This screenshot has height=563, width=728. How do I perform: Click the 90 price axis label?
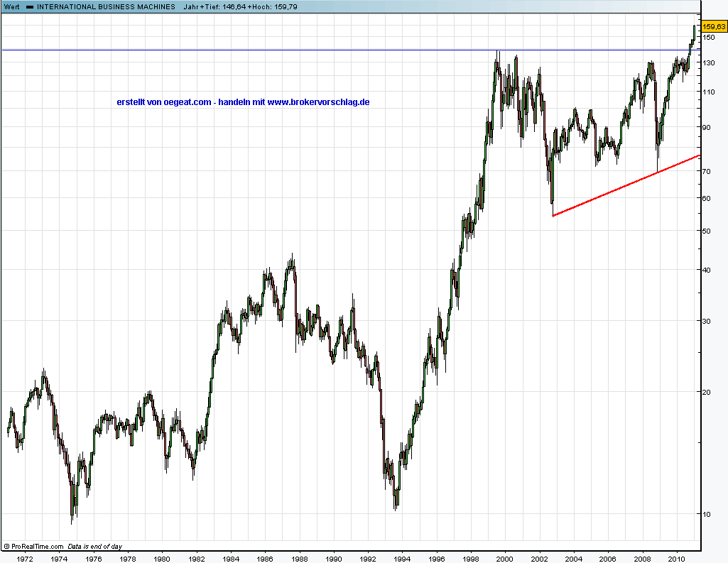point(707,127)
